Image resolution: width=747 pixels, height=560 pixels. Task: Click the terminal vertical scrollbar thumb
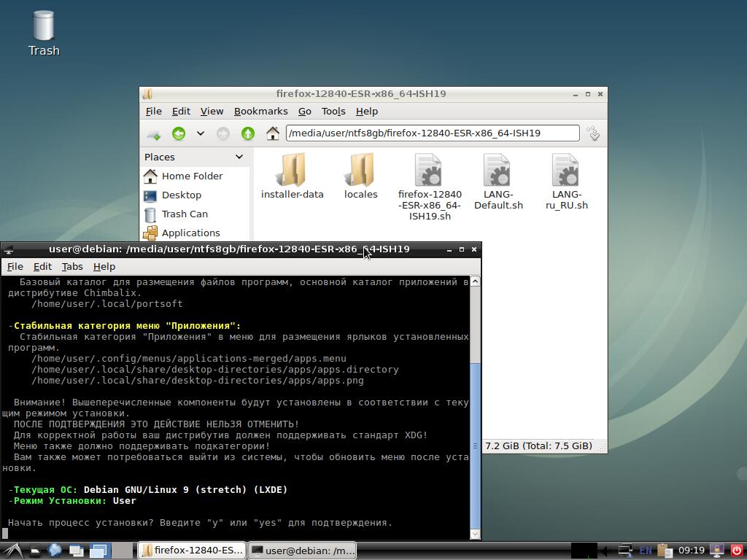(x=476, y=445)
